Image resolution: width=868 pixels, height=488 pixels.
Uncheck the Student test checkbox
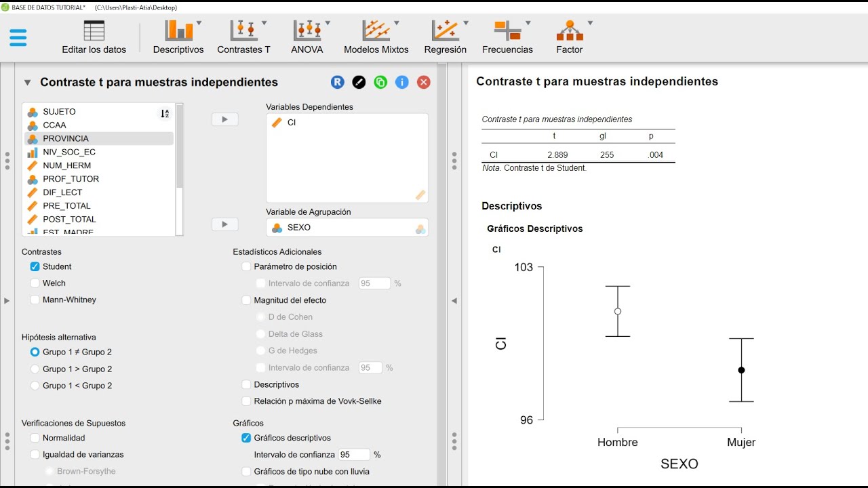click(x=35, y=267)
